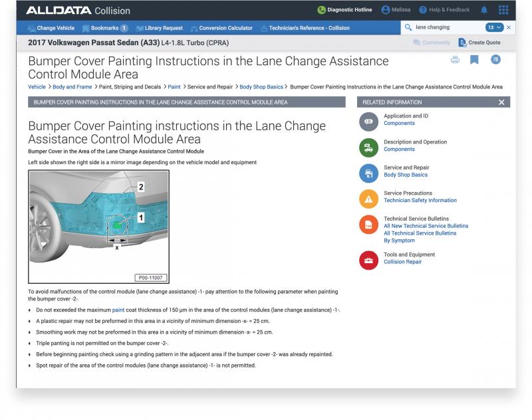Go to the Body and Frame breadcrumb
This screenshot has height=420, width=532.
[72, 87]
